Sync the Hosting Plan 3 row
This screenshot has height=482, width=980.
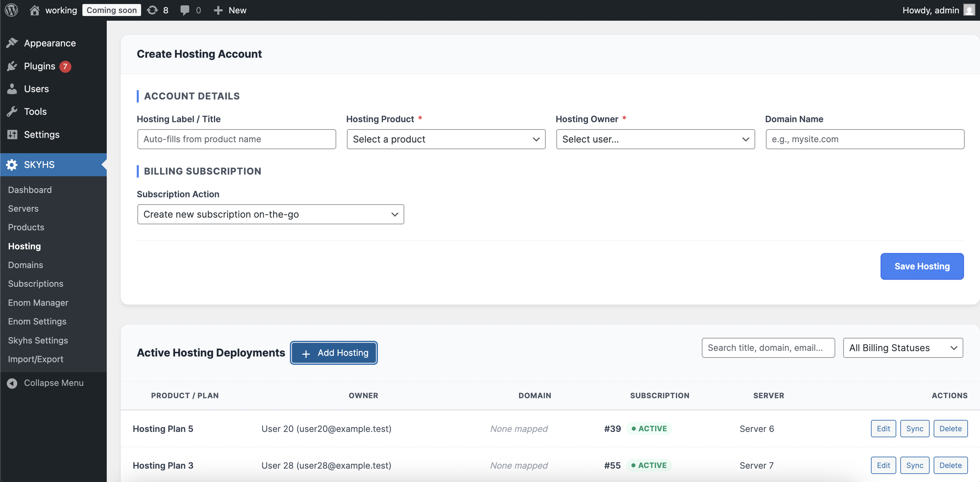click(x=915, y=465)
